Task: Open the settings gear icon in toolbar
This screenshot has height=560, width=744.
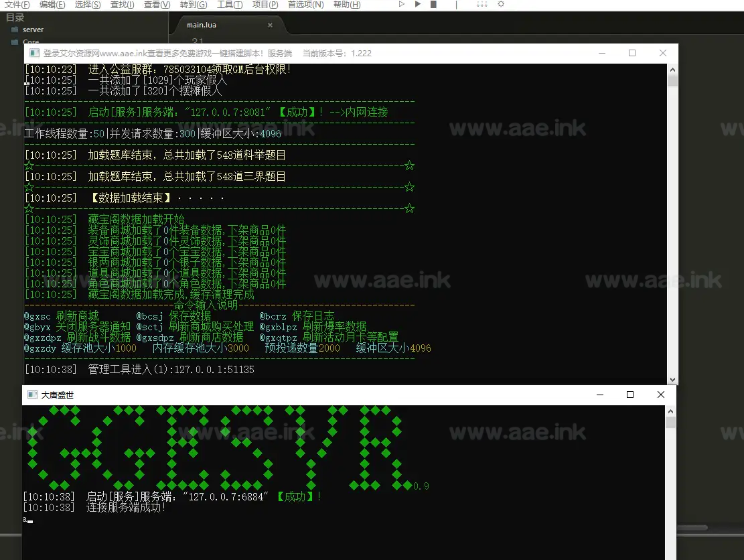Action: 500,4
